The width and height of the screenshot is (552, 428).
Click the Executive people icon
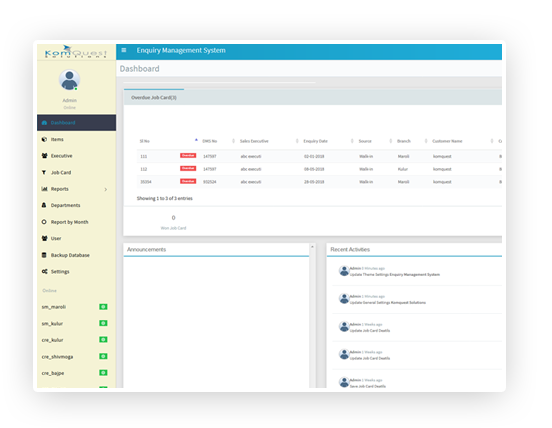click(x=44, y=156)
